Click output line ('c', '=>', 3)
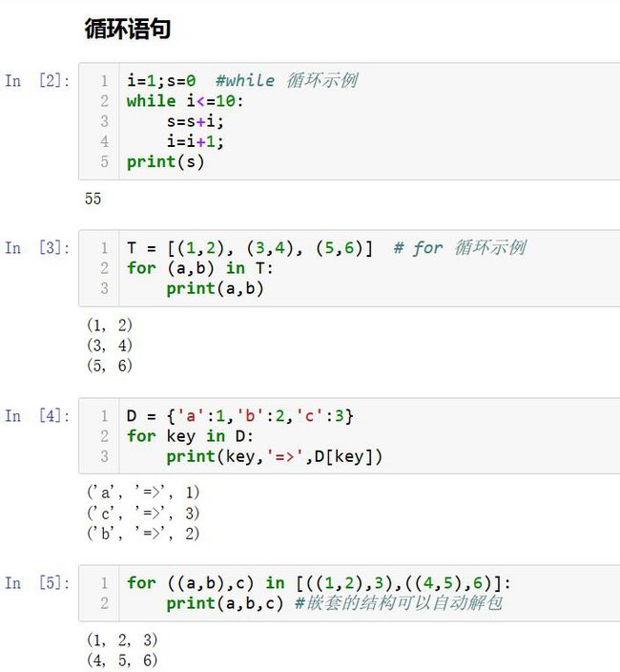The image size is (620, 672). point(143,513)
